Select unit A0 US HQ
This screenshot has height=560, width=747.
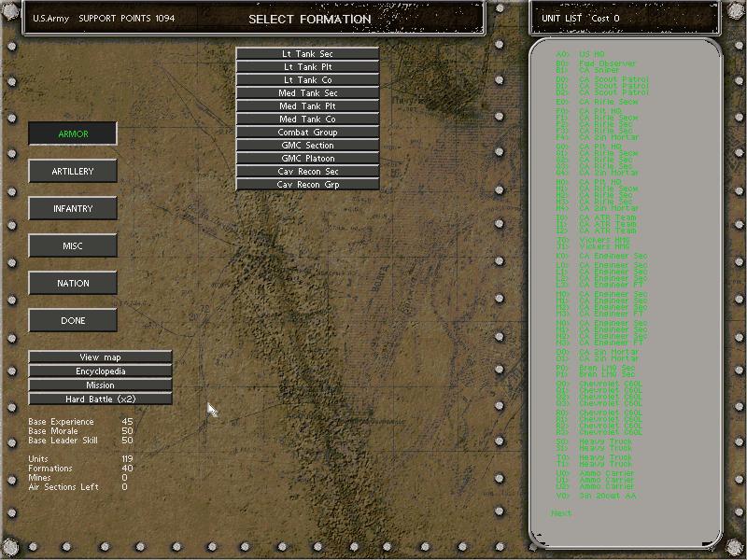(x=580, y=54)
